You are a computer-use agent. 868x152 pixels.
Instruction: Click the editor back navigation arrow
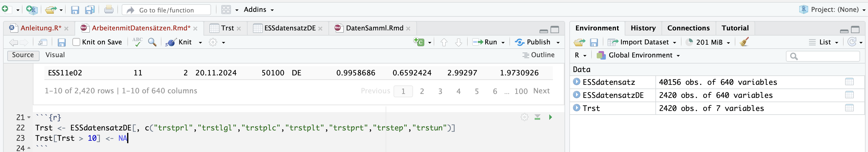[13, 43]
